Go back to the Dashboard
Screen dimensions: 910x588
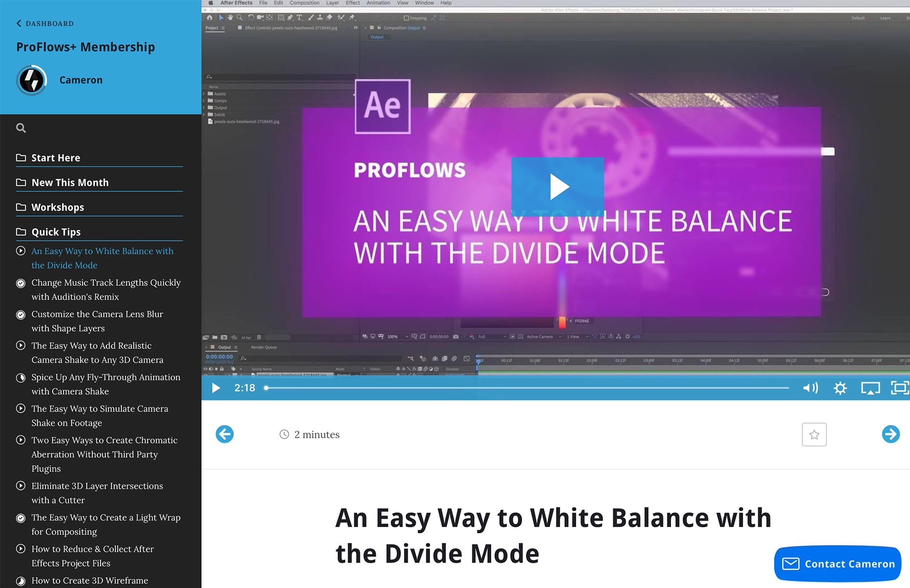pyautogui.click(x=45, y=23)
